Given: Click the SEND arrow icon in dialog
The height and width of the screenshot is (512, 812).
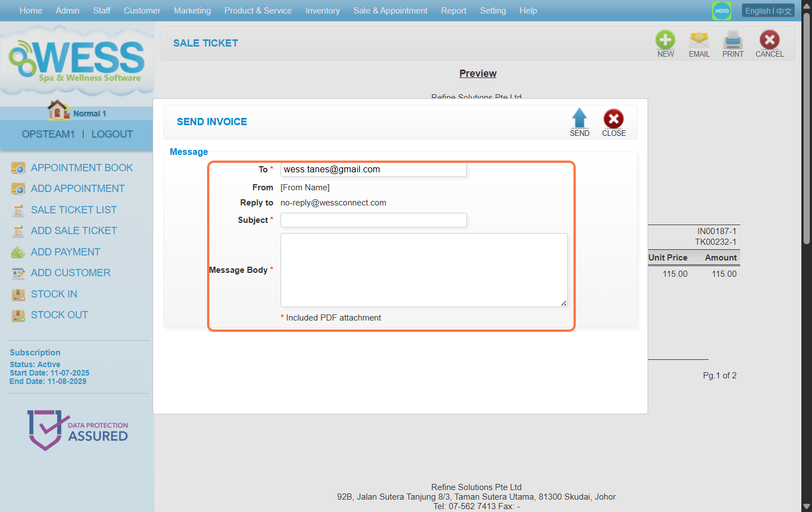Looking at the screenshot, I should (579, 119).
